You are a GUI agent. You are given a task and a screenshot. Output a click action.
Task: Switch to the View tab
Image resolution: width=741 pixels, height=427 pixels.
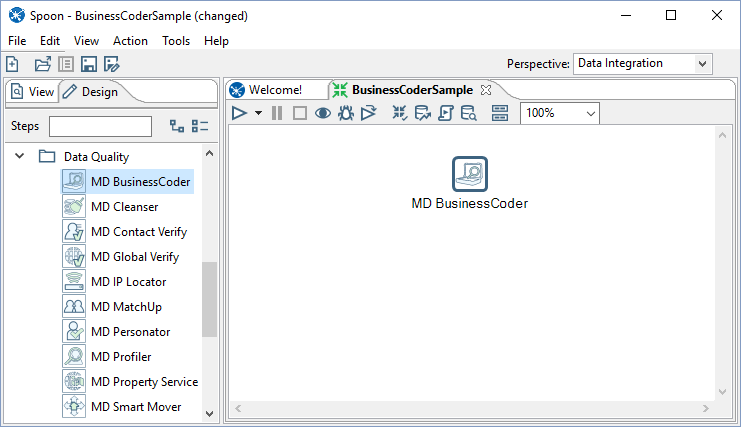pos(32,92)
